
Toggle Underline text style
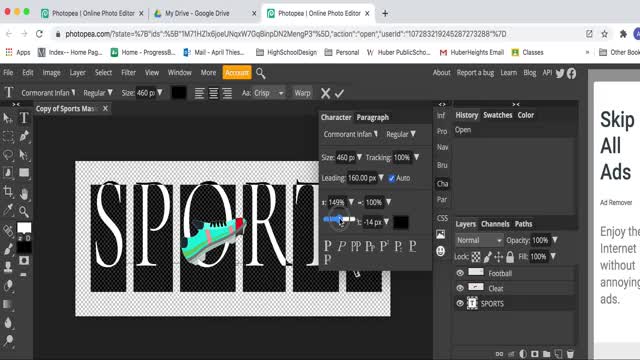click(x=413, y=246)
